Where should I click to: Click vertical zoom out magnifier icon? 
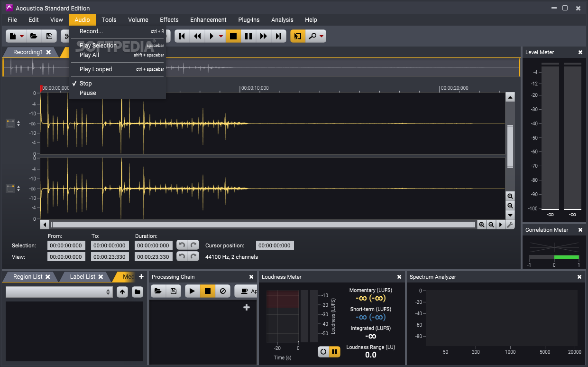(x=510, y=206)
